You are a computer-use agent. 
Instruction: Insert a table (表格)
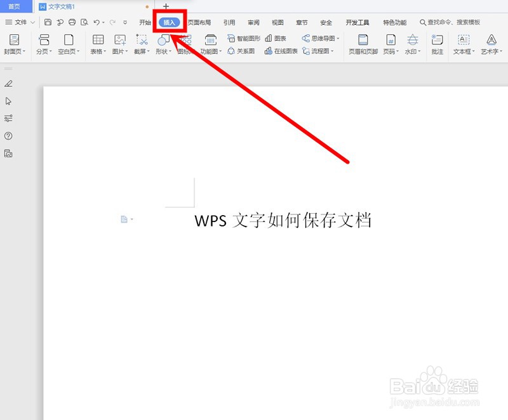click(x=98, y=44)
